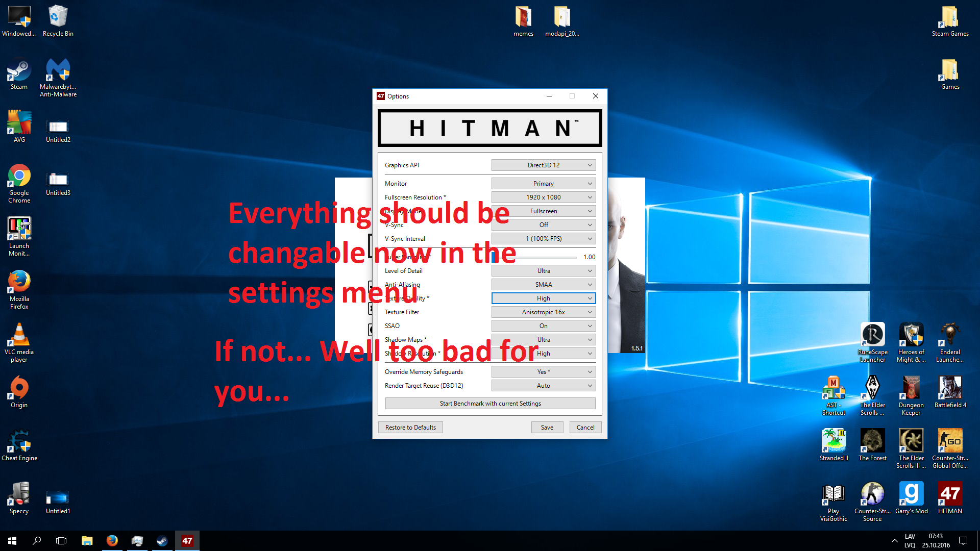Click the Restore to Defaults button
This screenshot has height=551, width=980.
[x=410, y=428]
